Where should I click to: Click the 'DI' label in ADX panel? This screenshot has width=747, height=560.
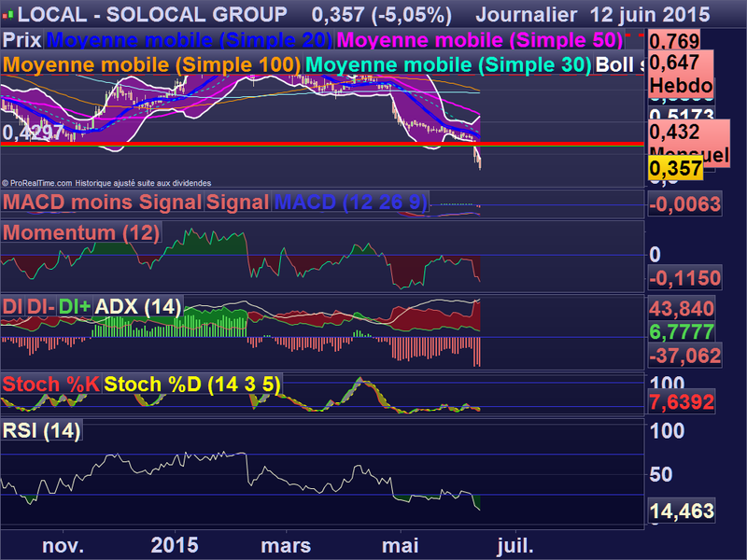(x=12, y=306)
